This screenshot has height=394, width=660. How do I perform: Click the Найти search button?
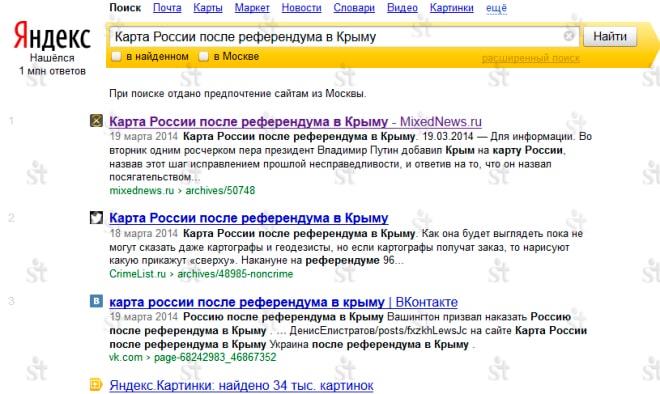(x=610, y=37)
